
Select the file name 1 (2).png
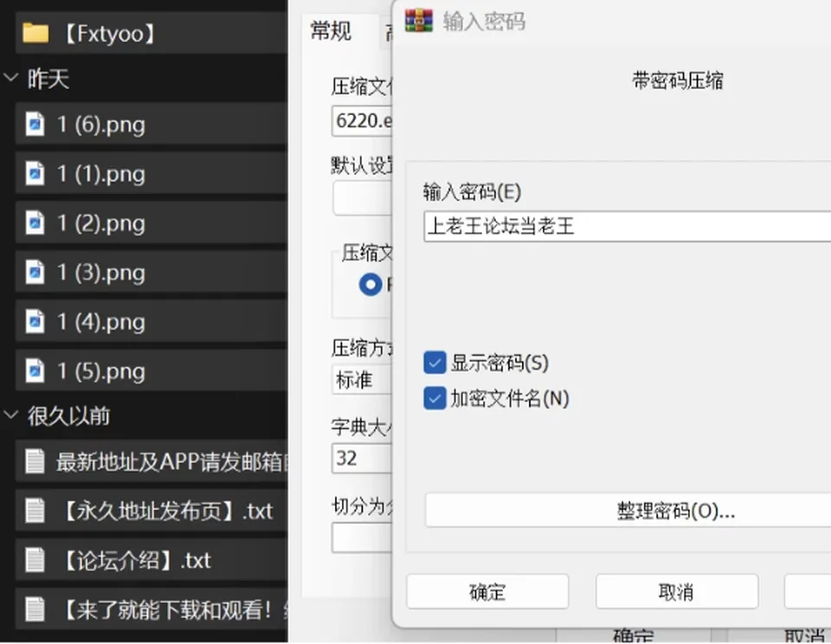click(x=101, y=223)
